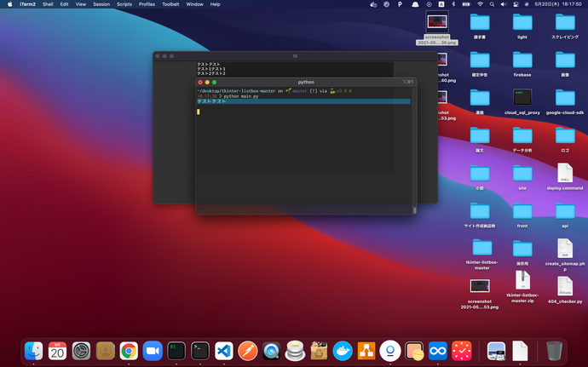Select the サイト作成納品物 folder

pyautogui.click(x=480, y=215)
